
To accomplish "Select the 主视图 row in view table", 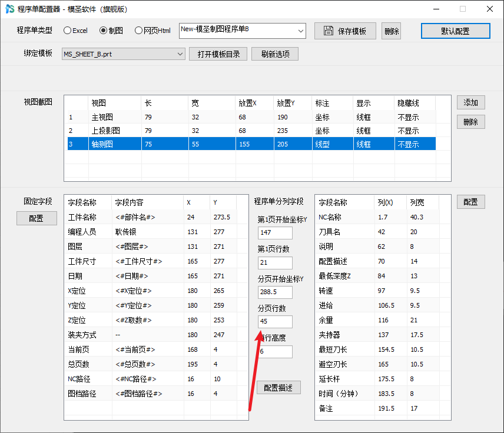I will pyautogui.click(x=251, y=117).
